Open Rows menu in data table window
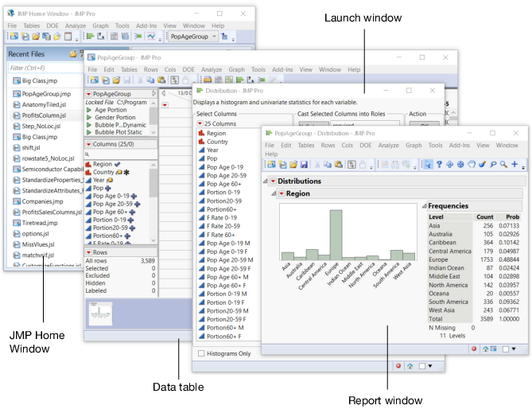532x413 pixels. point(150,69)
